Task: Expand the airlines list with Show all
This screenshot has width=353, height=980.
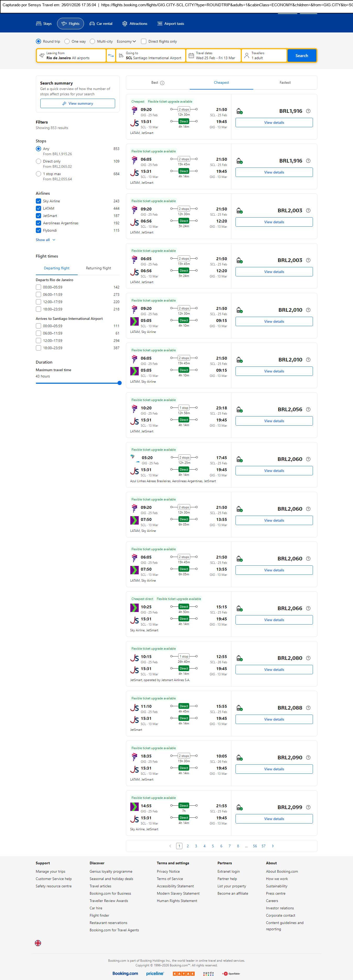Action: click(x=46, y=240)
